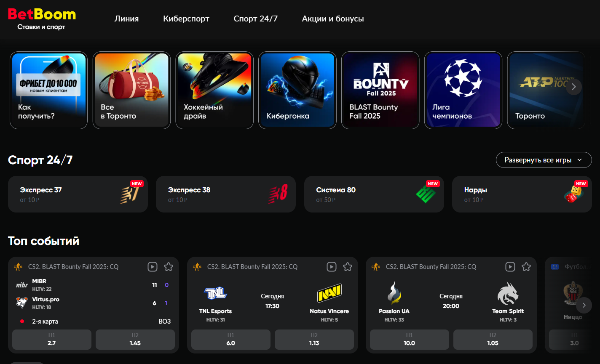Favorite TNL Esports vs Natus Vincere match
The height and width of the screenshot is (364, 600).
[348, 267]
